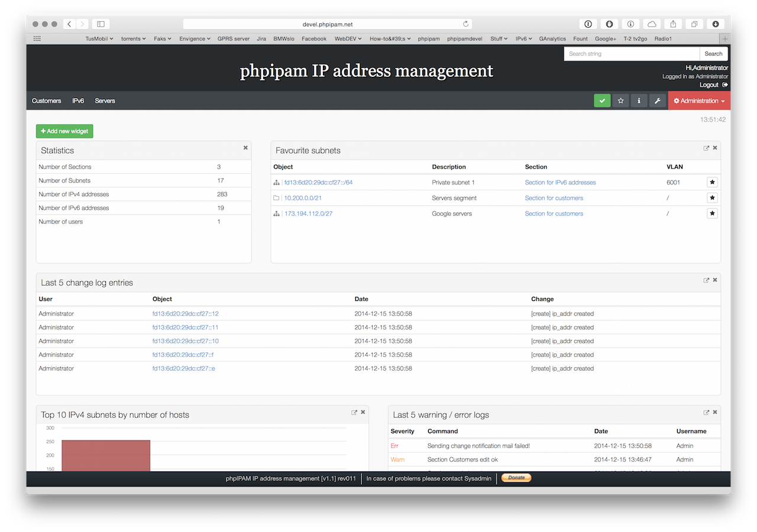Unfavourite the Private subnet 1 star

tap(712, 182)
